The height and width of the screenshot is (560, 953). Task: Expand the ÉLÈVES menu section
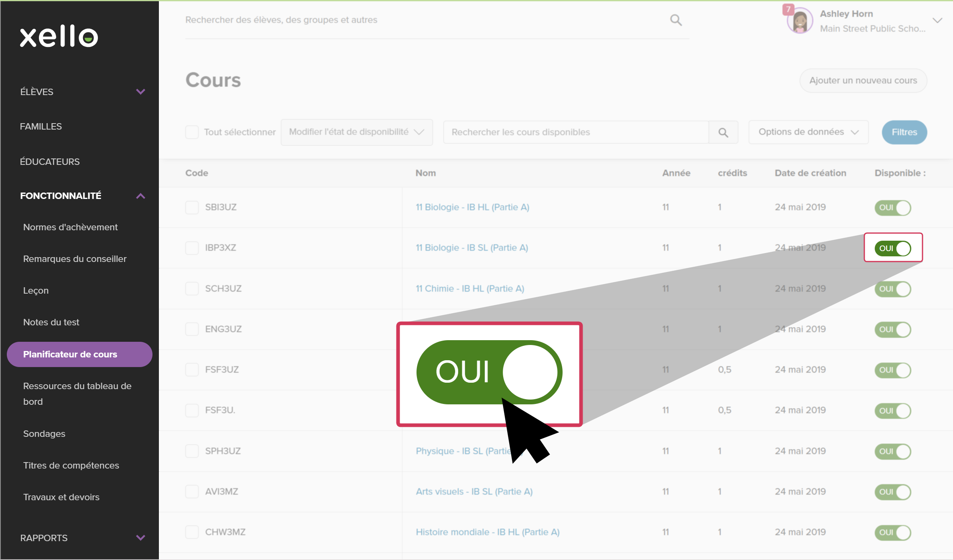pos(140,91)
